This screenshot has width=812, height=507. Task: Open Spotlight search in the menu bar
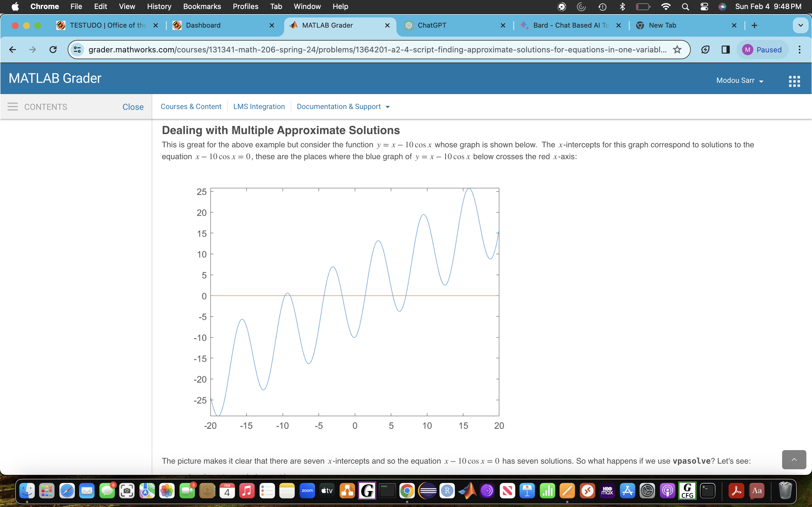685,6
